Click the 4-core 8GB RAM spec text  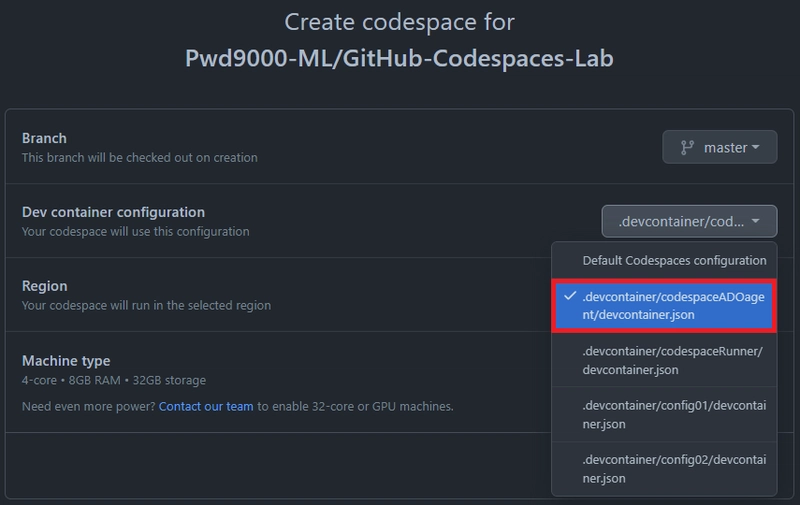coord(114,380)
